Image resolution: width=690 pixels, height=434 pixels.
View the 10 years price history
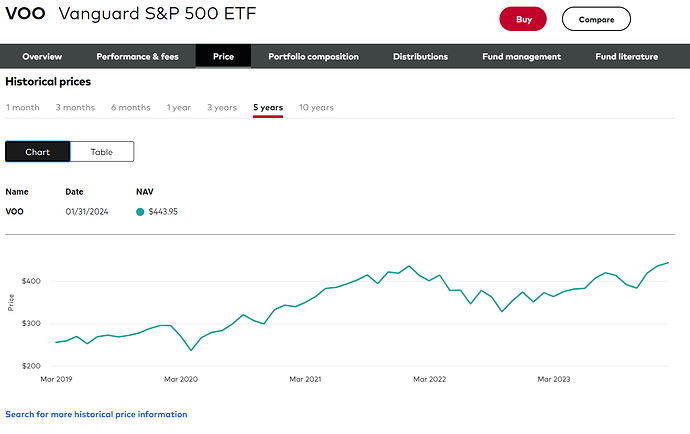[316, 107]
